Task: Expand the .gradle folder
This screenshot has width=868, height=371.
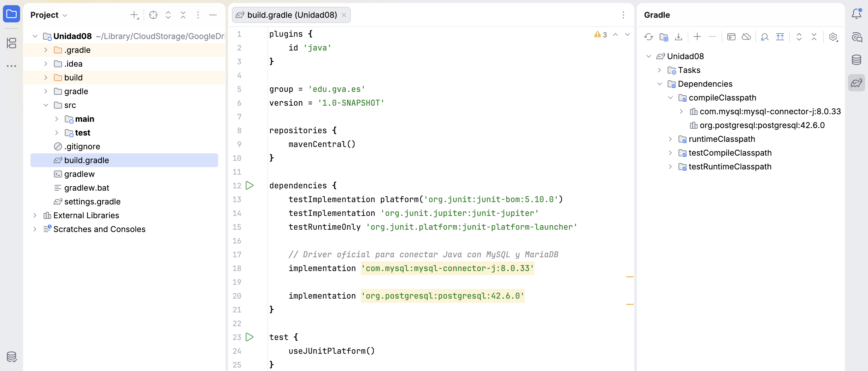Action: 46,50
